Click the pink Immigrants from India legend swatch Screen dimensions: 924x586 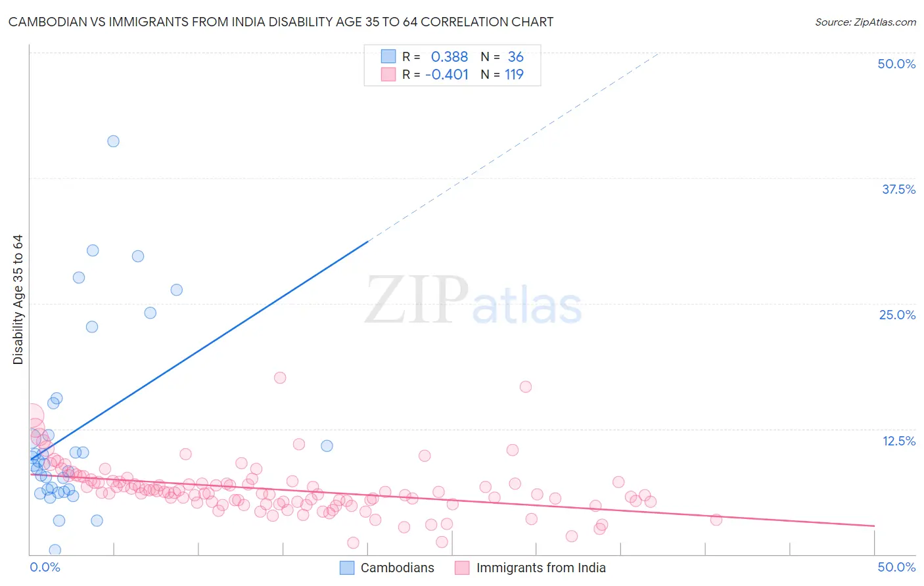point(463,568)
